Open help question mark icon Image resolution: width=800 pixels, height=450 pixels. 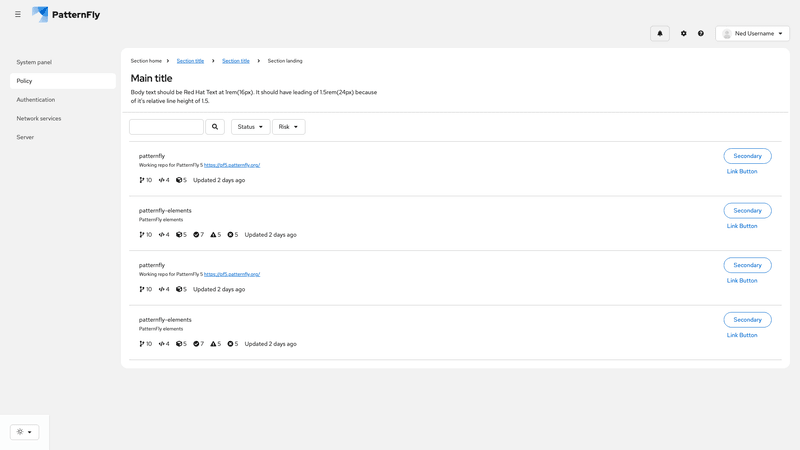pos(701,34)
